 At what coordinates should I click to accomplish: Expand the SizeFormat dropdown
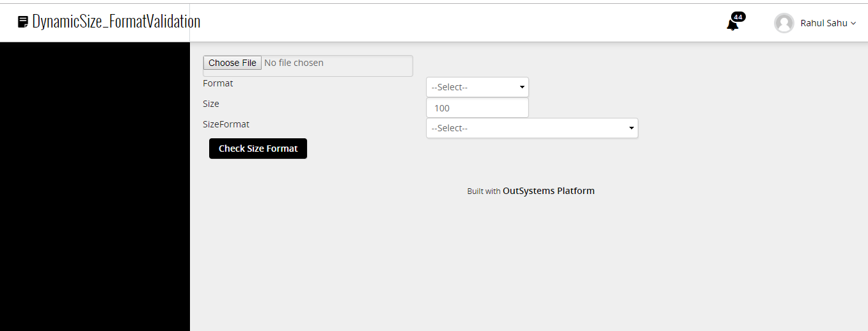click(532, 128)
